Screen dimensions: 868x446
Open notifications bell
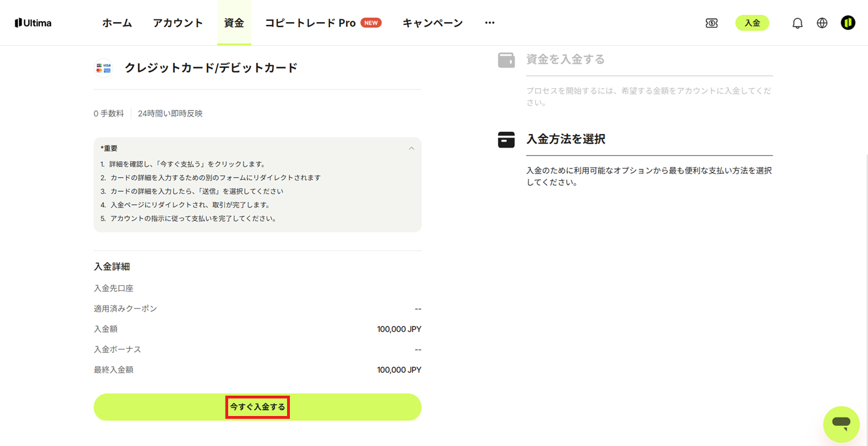tap(797, 23)
